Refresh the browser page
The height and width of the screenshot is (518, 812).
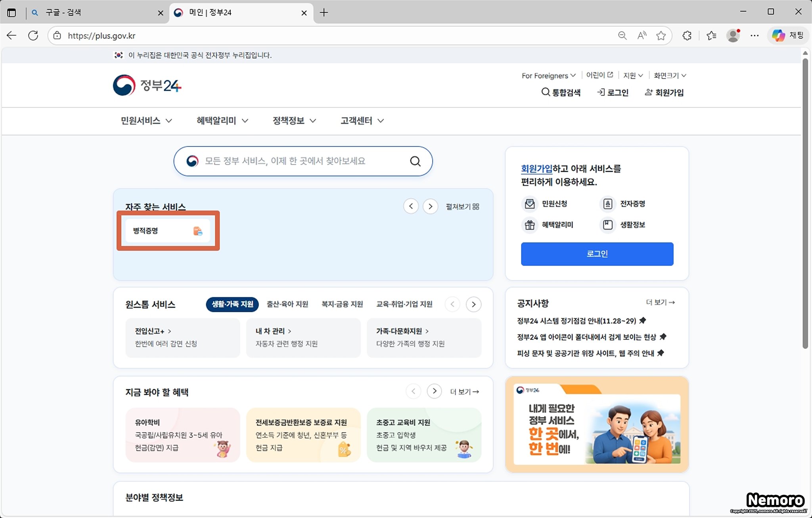click(33, 36)
